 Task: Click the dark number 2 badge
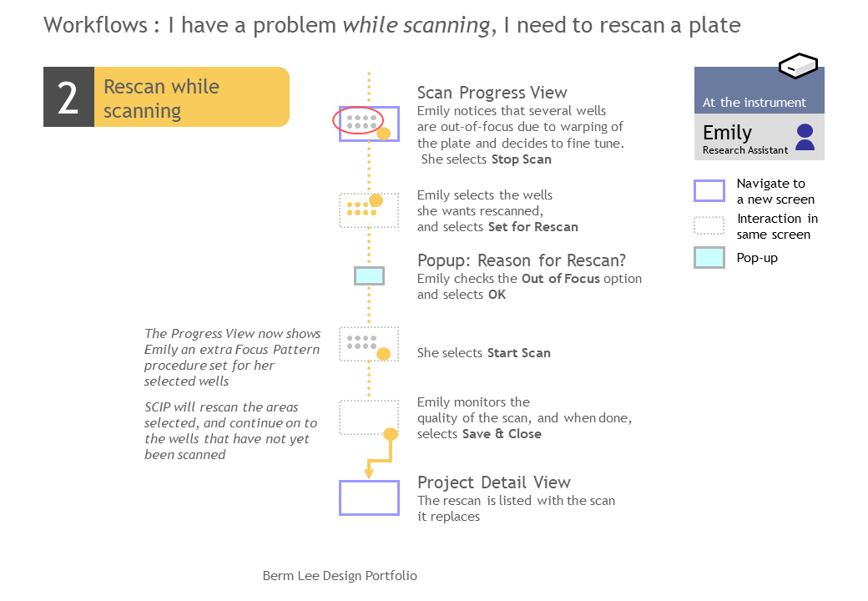pyautogui.click(x=68, y=97)
